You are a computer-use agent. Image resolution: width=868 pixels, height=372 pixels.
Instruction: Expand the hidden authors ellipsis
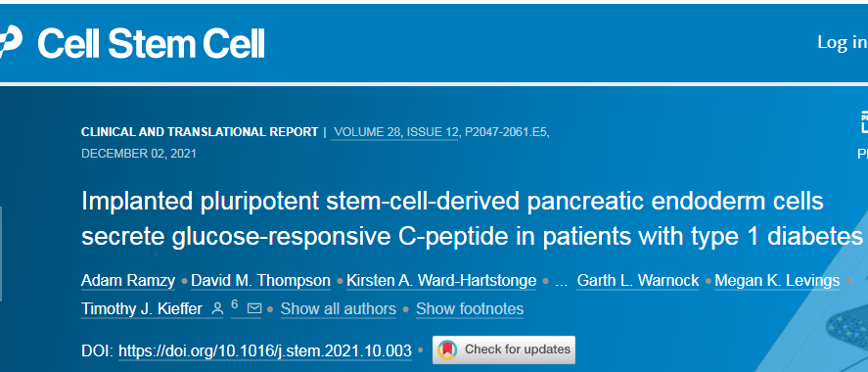tap(562, 282)
